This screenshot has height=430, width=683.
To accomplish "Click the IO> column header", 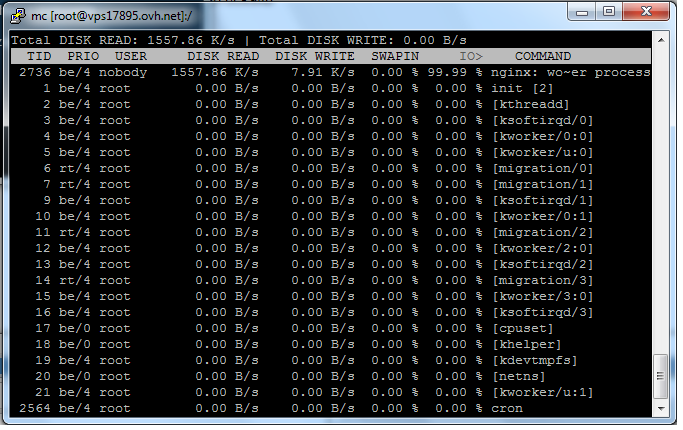I will pyautogui.click(x=471, y=56).
